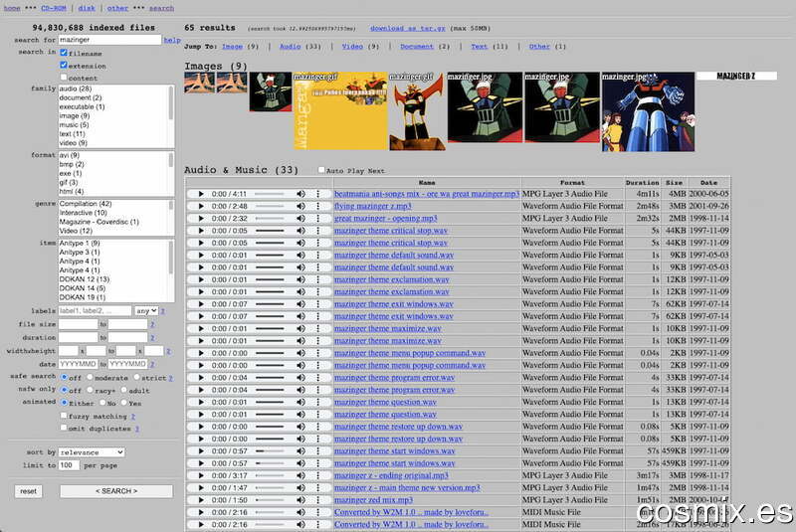Screen dimensions: 796x532
Task: Mute mazinger zed mix.mp3 player
Action: 301,499
